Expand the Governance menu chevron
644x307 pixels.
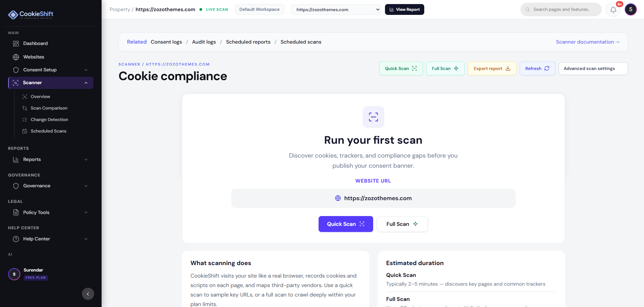click(x=86, y=186)
